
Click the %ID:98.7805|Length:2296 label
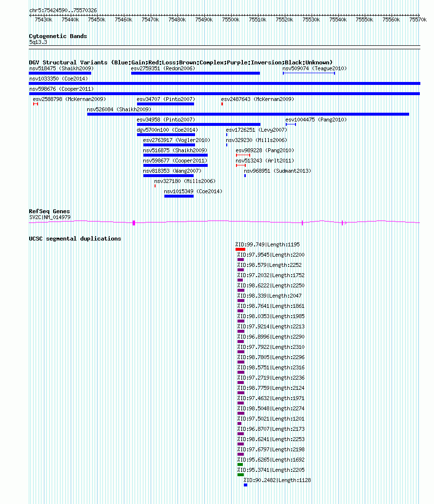(x=271, y=358)
